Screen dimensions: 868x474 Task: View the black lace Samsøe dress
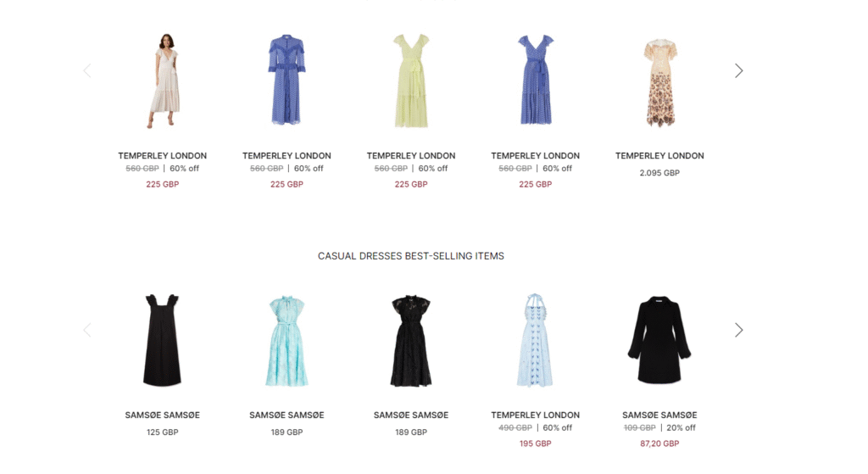411,341
